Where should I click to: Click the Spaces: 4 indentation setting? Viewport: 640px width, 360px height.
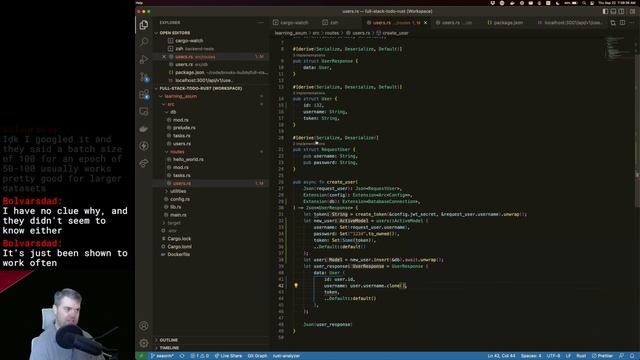click(531, 356)
